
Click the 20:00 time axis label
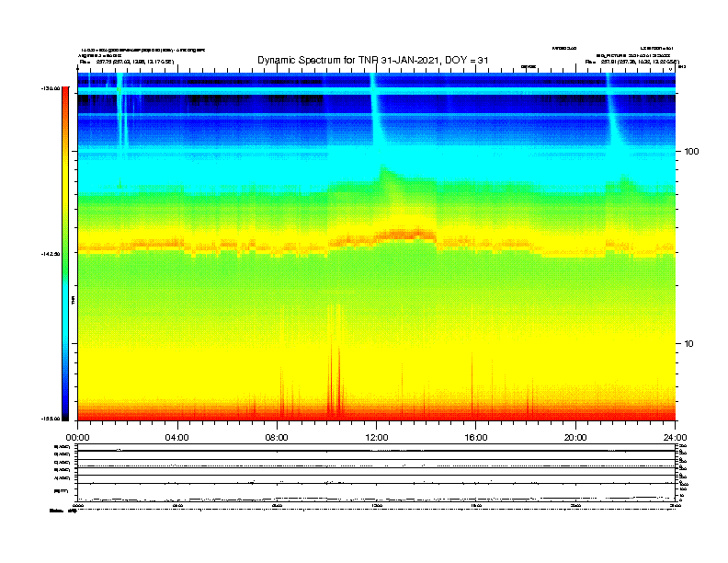click(x=575, y=438)
